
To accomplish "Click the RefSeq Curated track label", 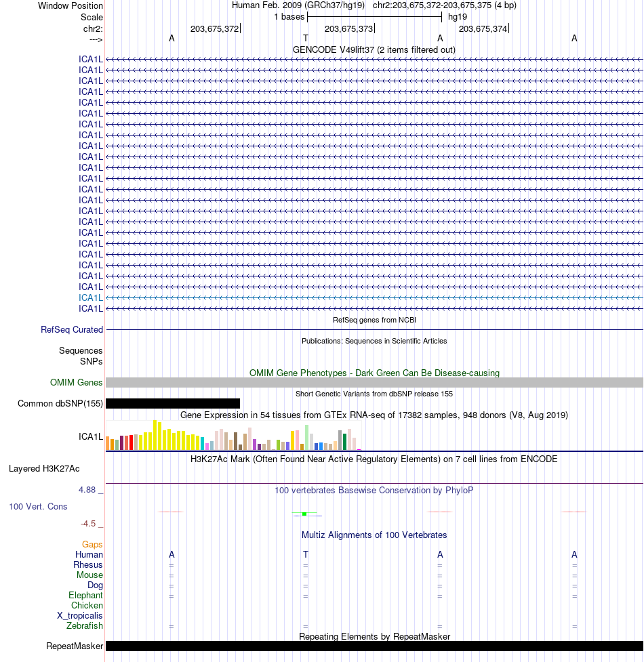I will (72, 329).
